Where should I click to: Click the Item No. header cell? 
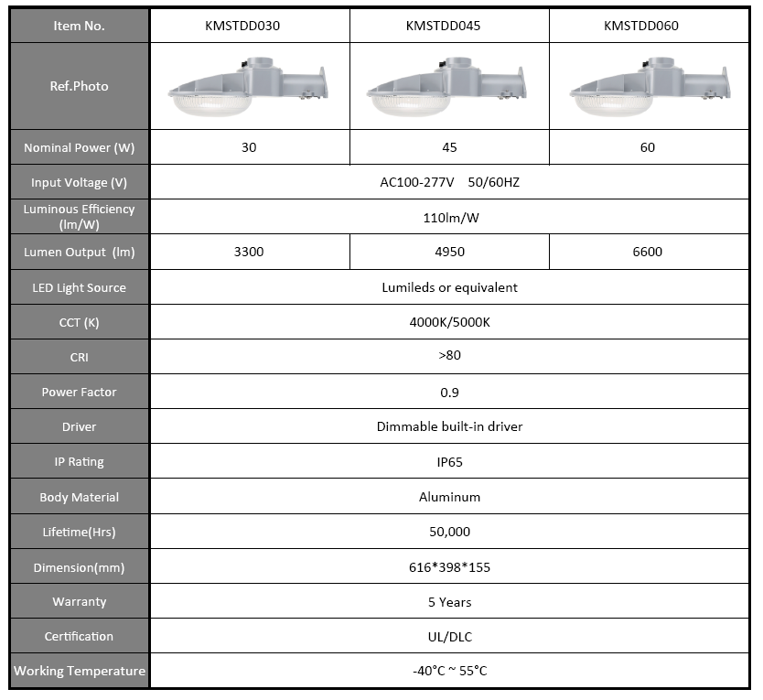pyautogui.click(x=79, y=26)
